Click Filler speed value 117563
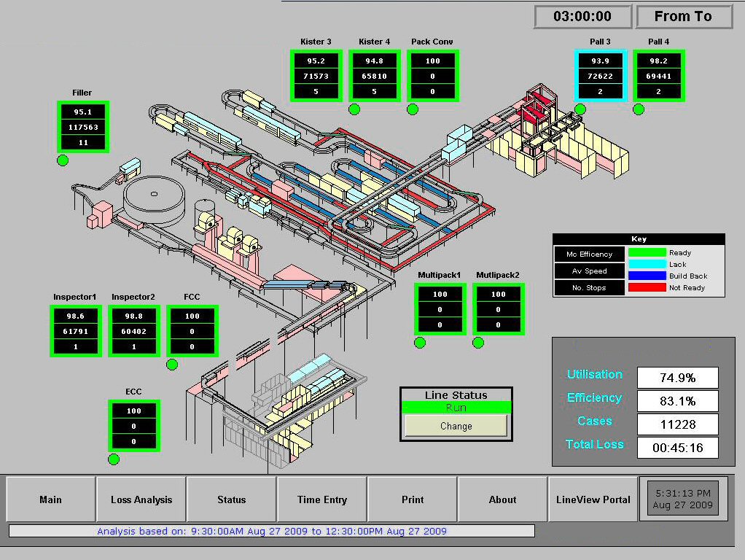 point(83,128)
